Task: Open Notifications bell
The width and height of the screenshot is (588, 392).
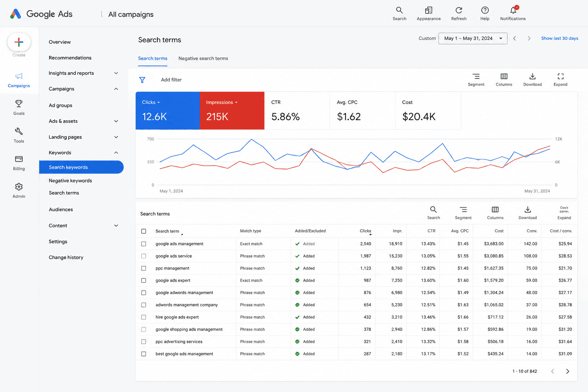Action: [x=513, y=13]
